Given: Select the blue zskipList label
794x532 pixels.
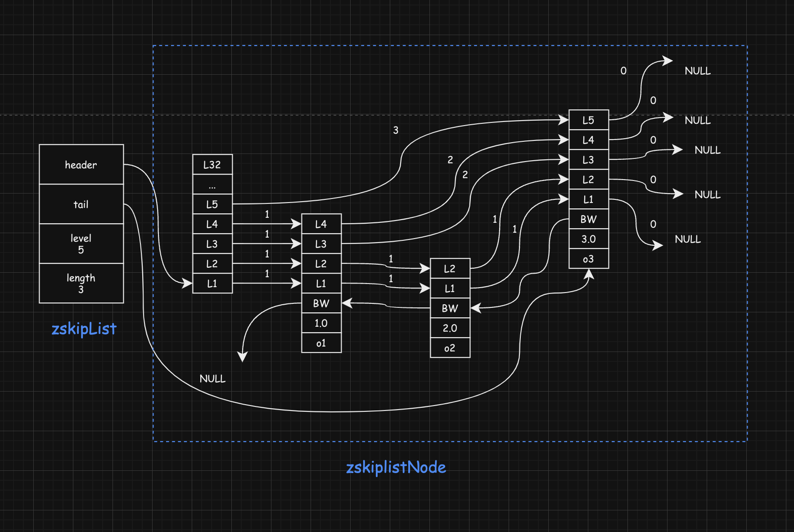Looking at the screenshot, I should tap(84, 329).
